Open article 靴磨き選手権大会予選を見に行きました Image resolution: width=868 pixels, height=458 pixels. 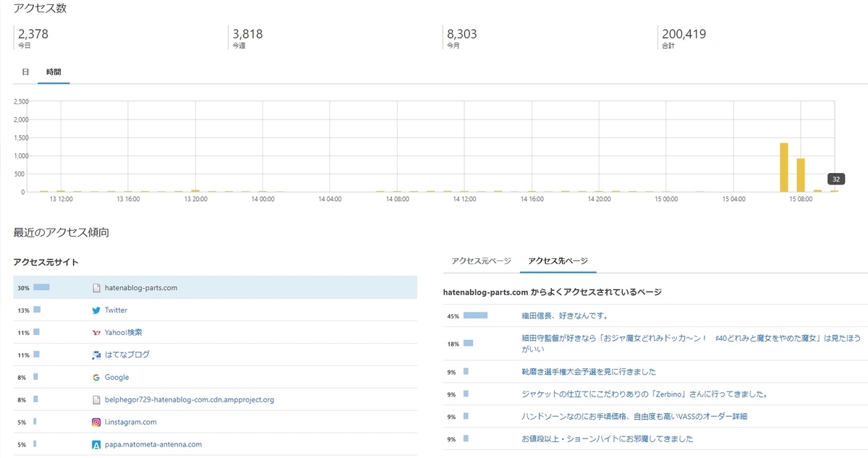click(589, 372)
